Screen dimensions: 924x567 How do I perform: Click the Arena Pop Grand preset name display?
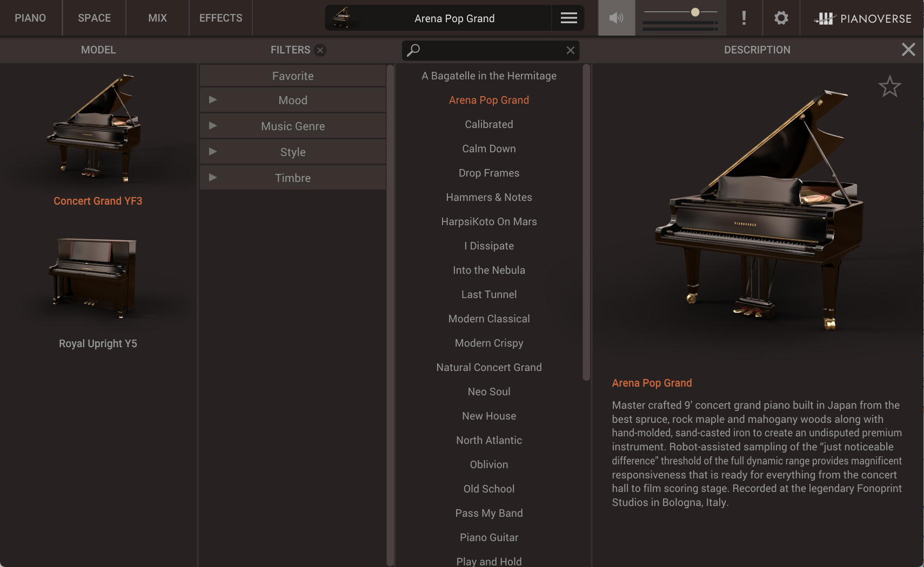click(x=454, y=18)
